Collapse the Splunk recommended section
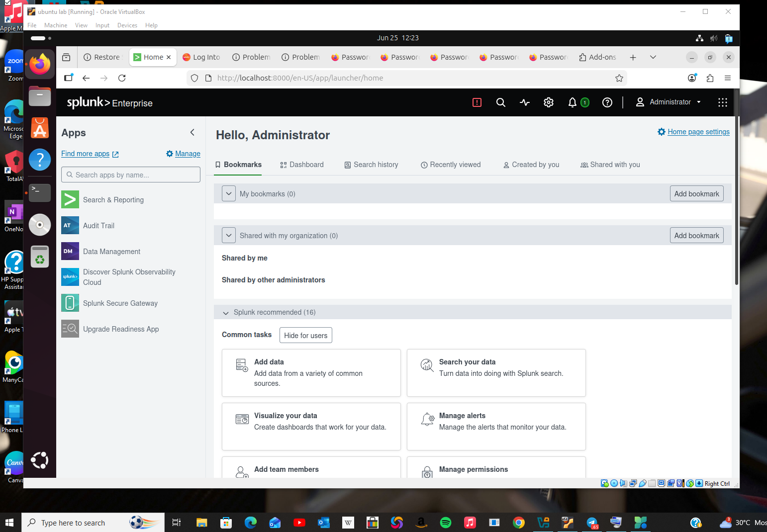Screen dimensions: 767x532 [226, 313]
